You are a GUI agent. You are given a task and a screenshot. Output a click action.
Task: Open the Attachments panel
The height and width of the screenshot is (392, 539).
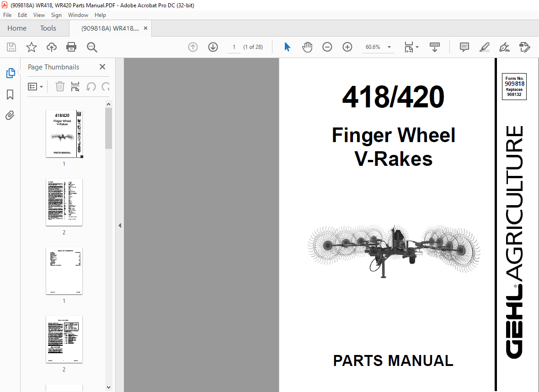(x=10, y=115)
